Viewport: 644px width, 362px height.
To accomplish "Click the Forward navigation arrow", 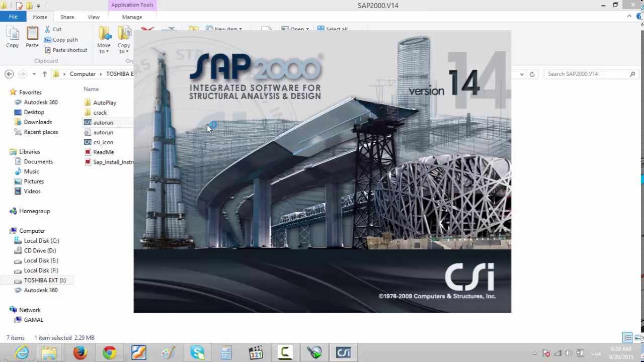I will point(22,74).
